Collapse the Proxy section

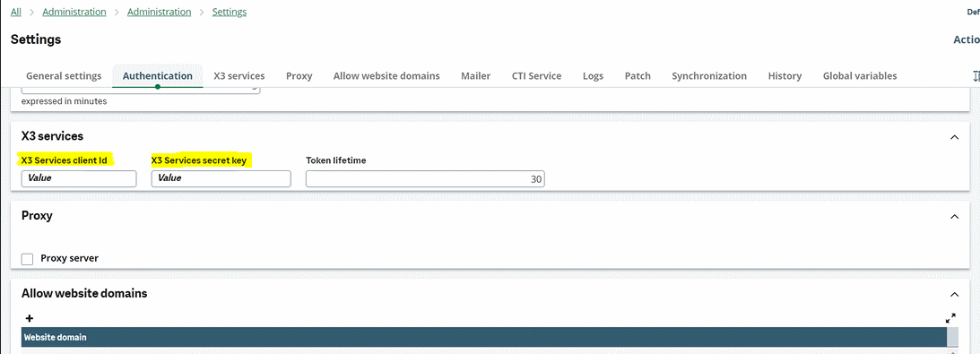[x=954, y=217]
